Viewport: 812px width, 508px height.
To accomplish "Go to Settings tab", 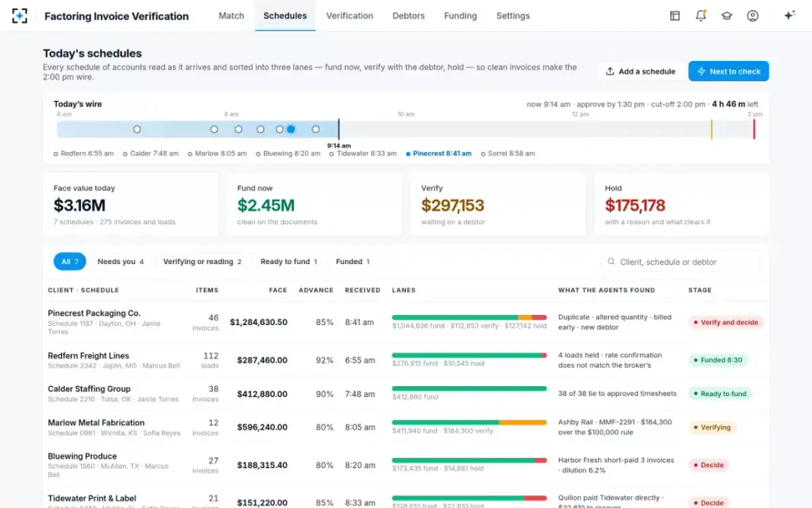I will (513, 16).
